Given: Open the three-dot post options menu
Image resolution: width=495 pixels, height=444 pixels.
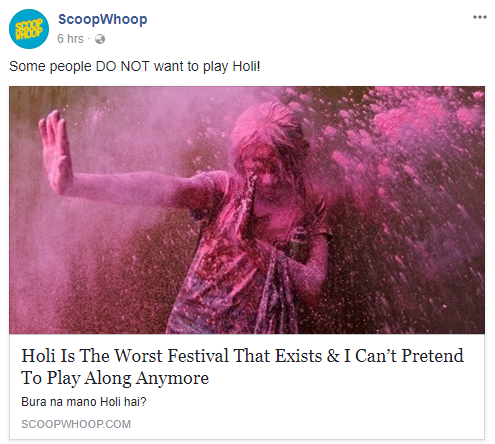Looking at the screenshot, I should 480,17.
